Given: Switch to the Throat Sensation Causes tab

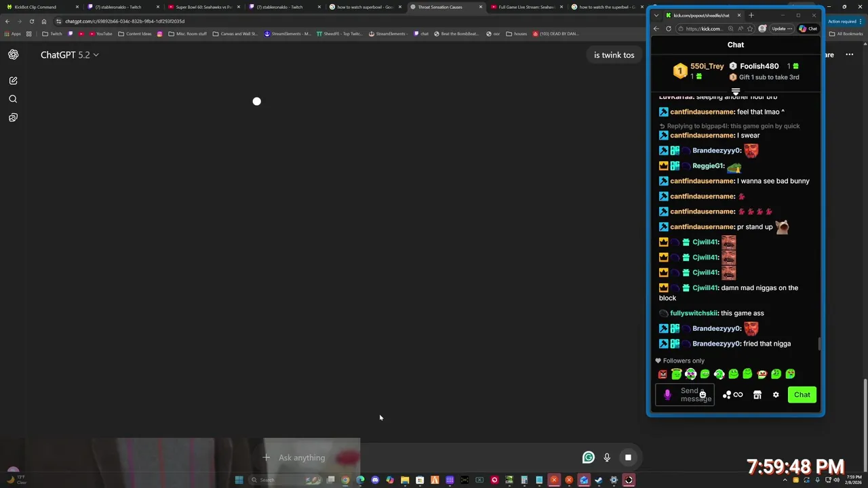Looking at the screenshot, I should point(446,7).
